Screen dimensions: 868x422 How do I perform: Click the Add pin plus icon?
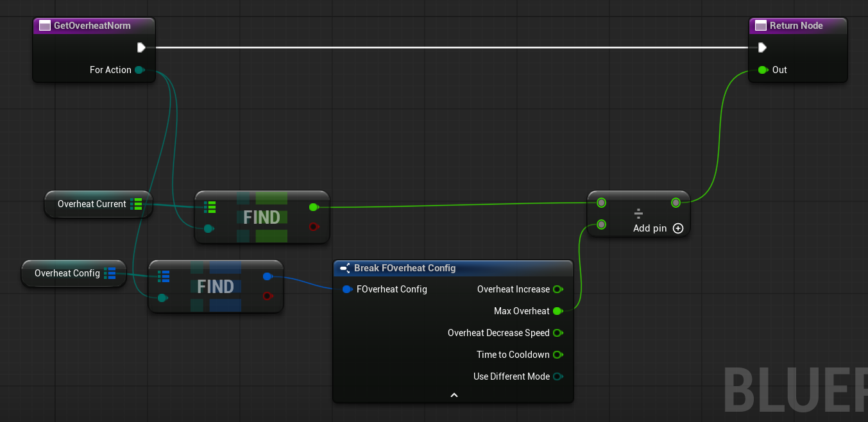click(678, 228)
